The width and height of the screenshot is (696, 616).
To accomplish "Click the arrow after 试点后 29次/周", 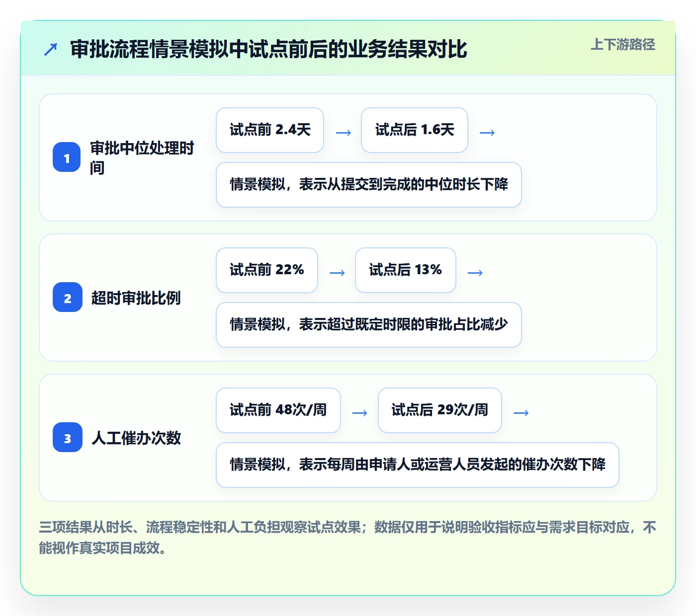I will tap(521, 412).
